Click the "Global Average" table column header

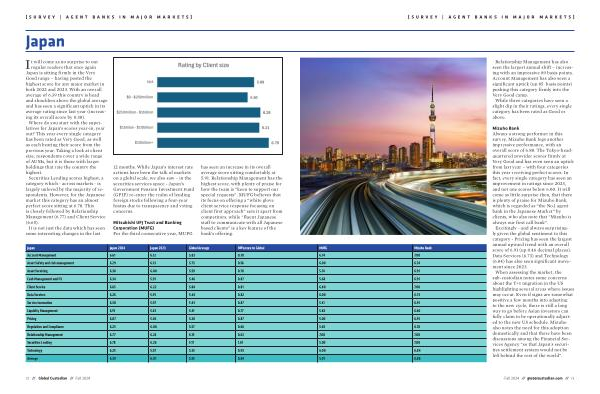click(x=199, y=248)
